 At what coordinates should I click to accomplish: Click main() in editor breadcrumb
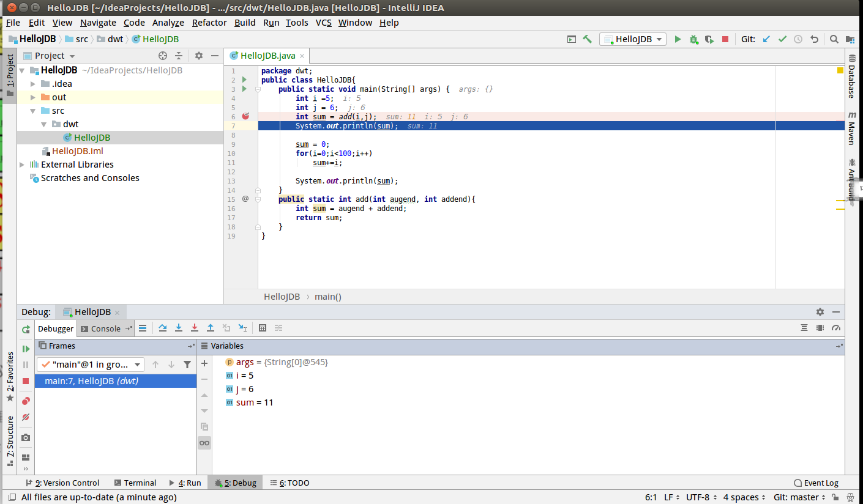click(x=328, y=297)
